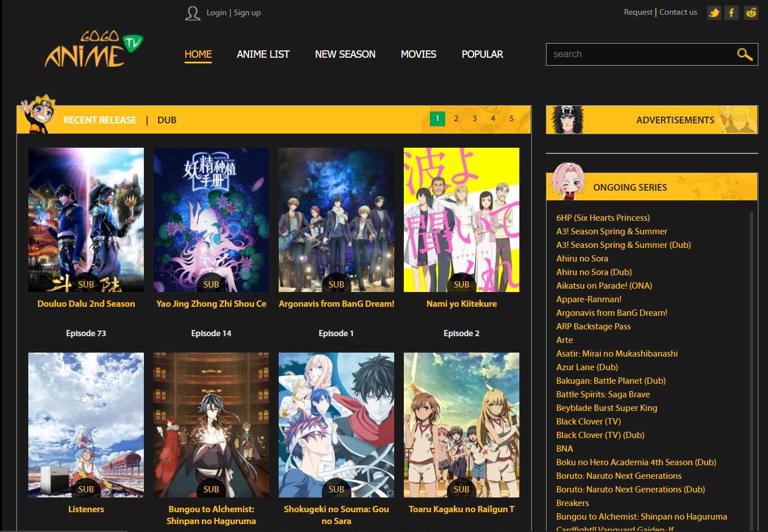This screenshot has height=532, width=768.
Task: Open the NEW SEASON menu
Action: point(345,54)
